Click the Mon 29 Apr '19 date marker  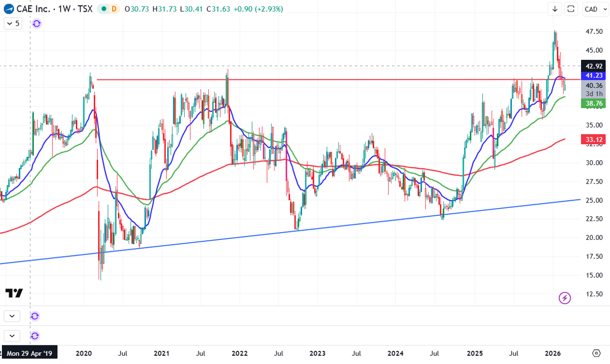[29, 353]
